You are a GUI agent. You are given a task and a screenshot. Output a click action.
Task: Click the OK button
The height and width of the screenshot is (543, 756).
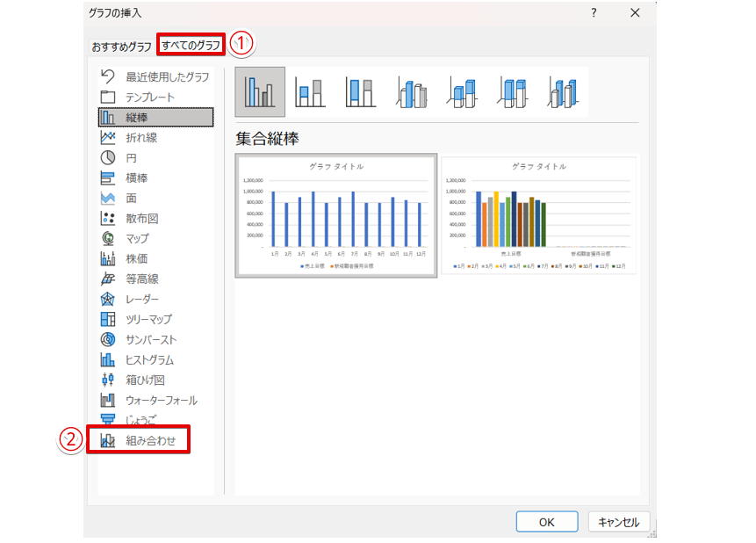[546, 522]
